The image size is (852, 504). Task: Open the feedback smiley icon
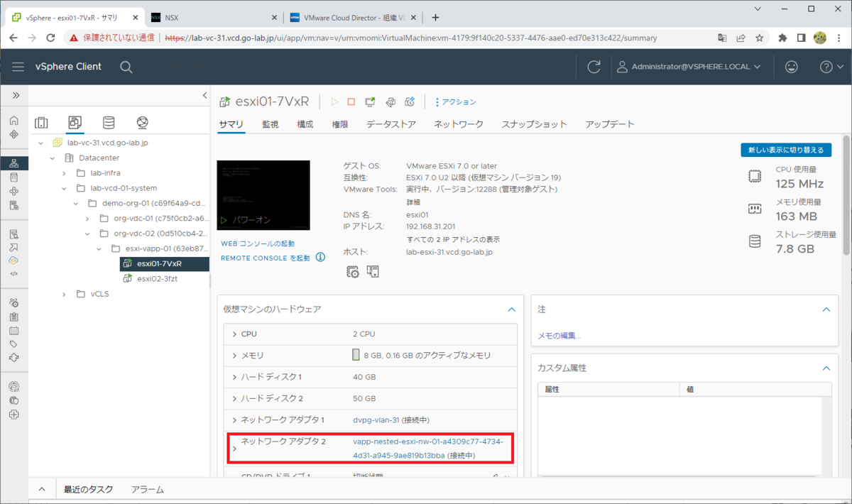click(x=791, y=67)
